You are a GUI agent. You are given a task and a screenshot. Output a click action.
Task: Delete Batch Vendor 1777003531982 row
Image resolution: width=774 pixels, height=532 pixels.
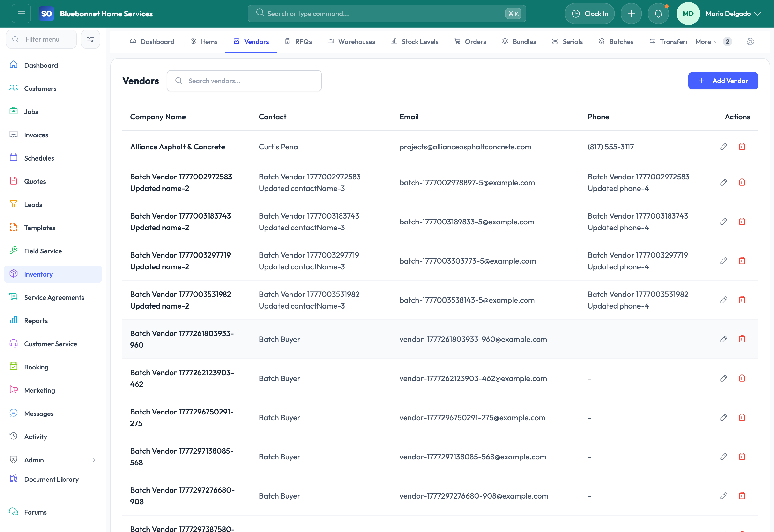coord(742,300)
